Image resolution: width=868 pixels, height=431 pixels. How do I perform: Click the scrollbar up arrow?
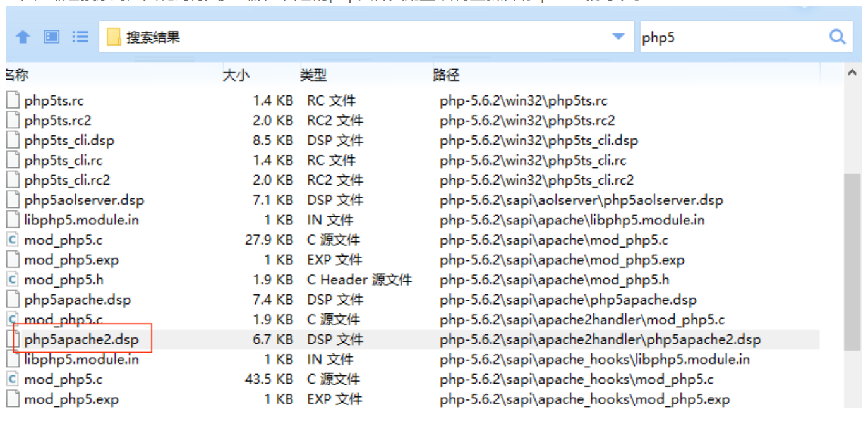(852, 73)
